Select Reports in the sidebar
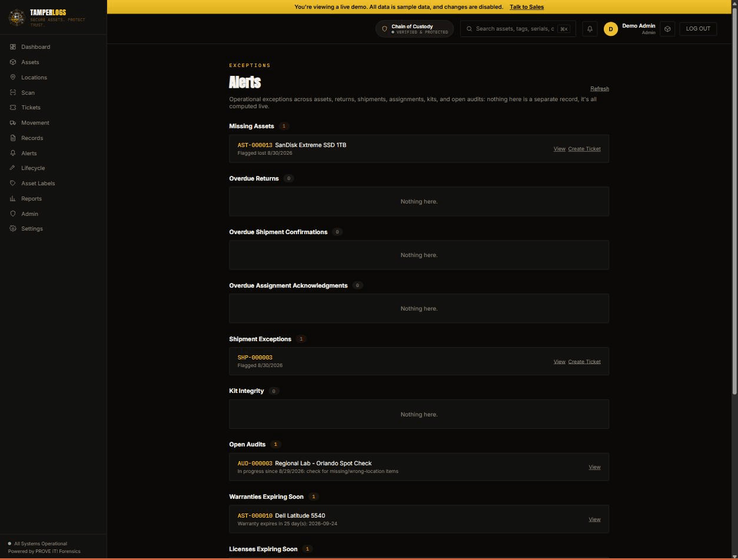Viewport: 738px width, 560px height. pyautogui.click(x=32, y=198)
